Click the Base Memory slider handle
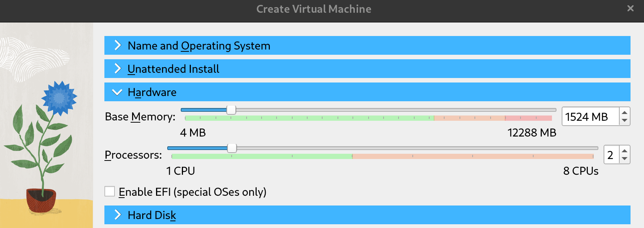 pos(231,110)
